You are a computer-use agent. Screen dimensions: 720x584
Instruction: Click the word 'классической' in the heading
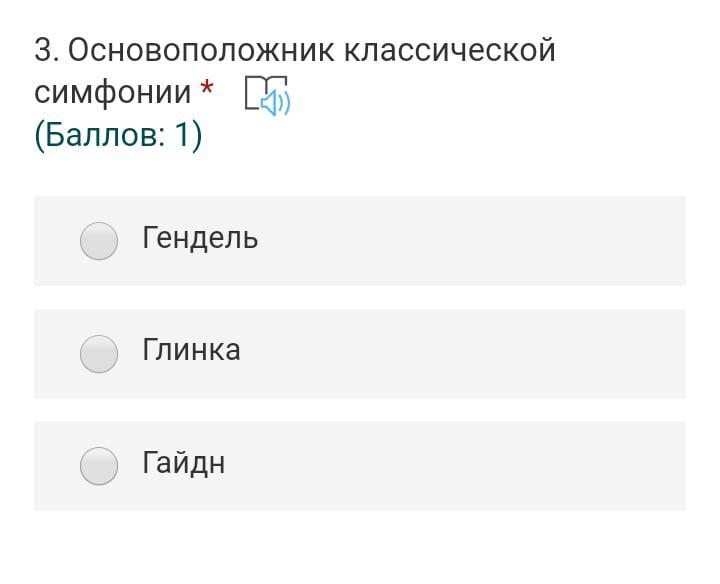[449, 50]
